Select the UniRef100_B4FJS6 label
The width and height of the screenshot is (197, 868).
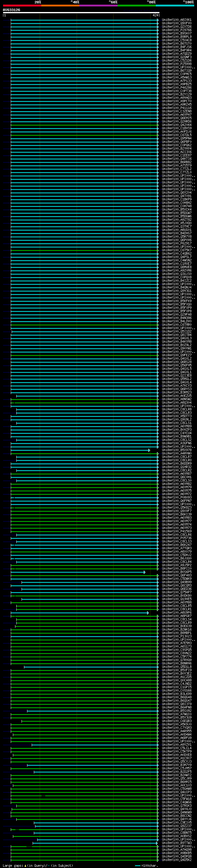click(x=176, y=47)
